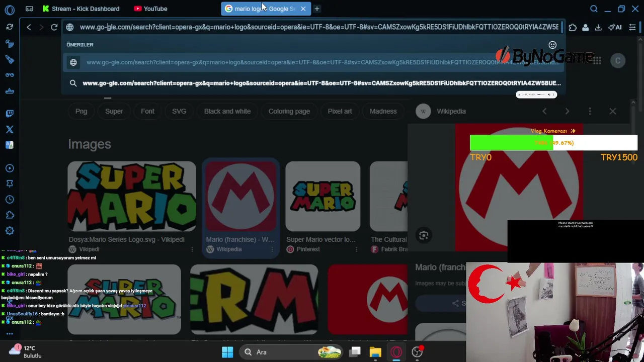Viewport: 644px width, 362px height.
Task: Select the Super filter chip
Action: (x=114, y=111)
